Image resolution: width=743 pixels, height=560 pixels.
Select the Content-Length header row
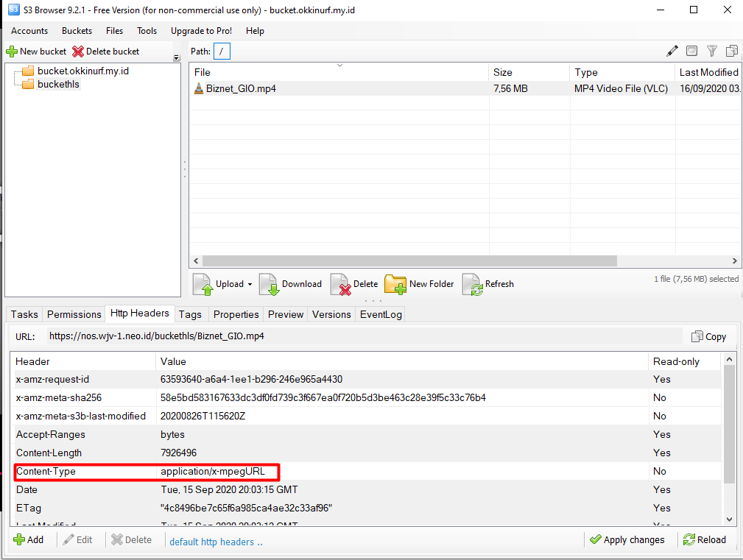[366, 453]
